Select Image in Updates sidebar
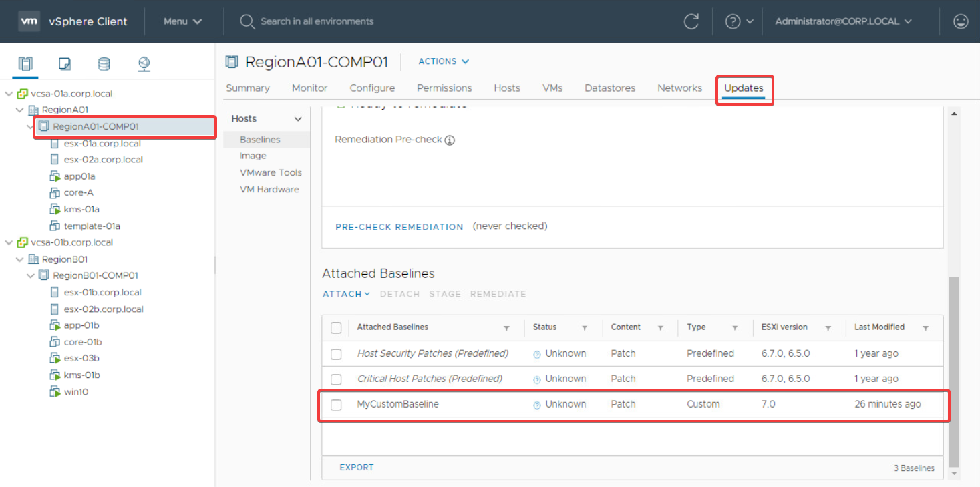Screen dimensions: 980x487 point(253,156)
